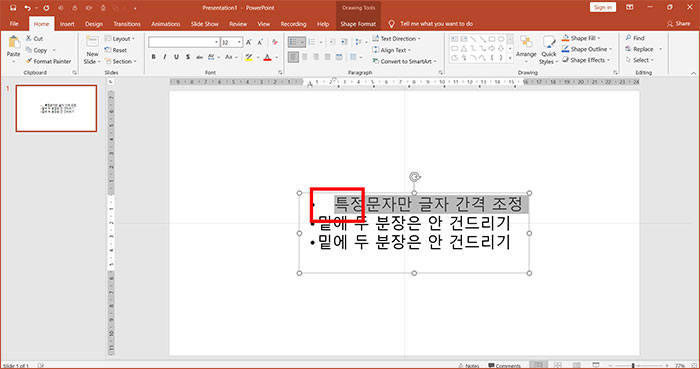Click the Save icon in the title bar
The width and height of the screenshot is (700, 369).
click(x=12, y=8)
